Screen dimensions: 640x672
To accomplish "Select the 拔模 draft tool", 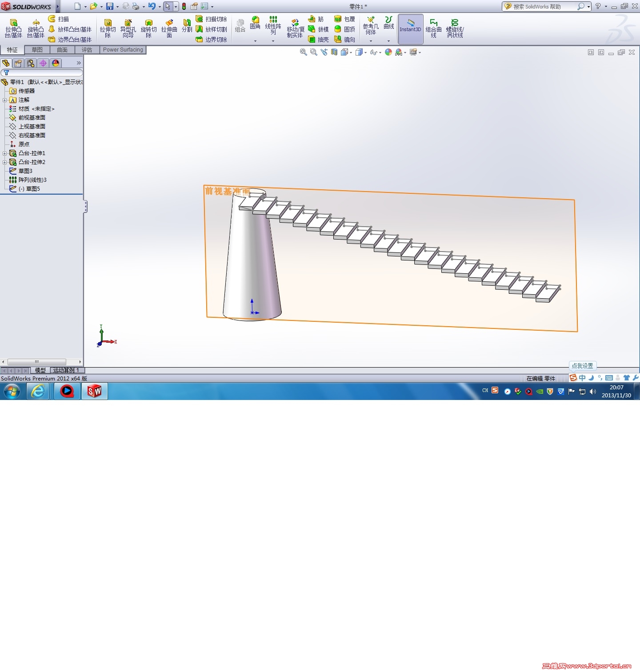I will point(318,29).
